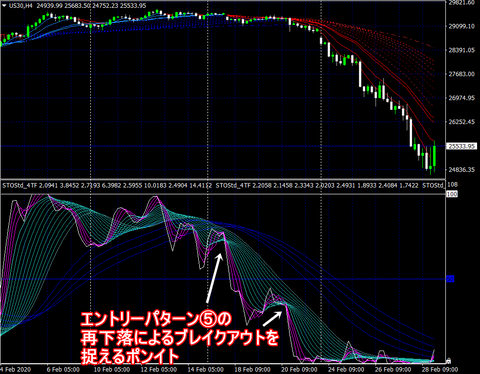Screen dimensions: 480x374
Task: Click the 20 Feb 09:00 time label
Action: pos(299,370)
